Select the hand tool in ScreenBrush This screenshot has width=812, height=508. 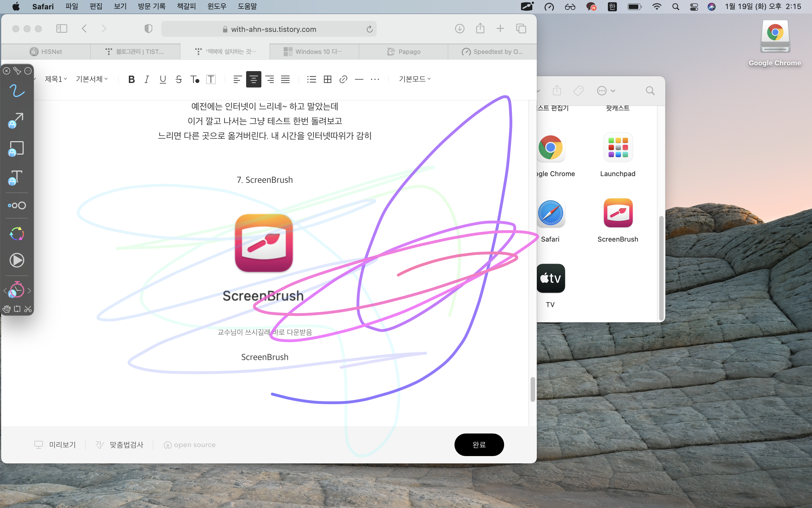coord(6,309)
